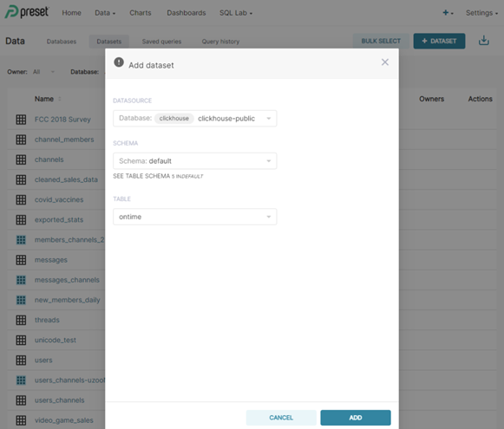Close the Add dataset dialog
The image size is (504, 429).
pyautogui.click(x=385, y=62)
